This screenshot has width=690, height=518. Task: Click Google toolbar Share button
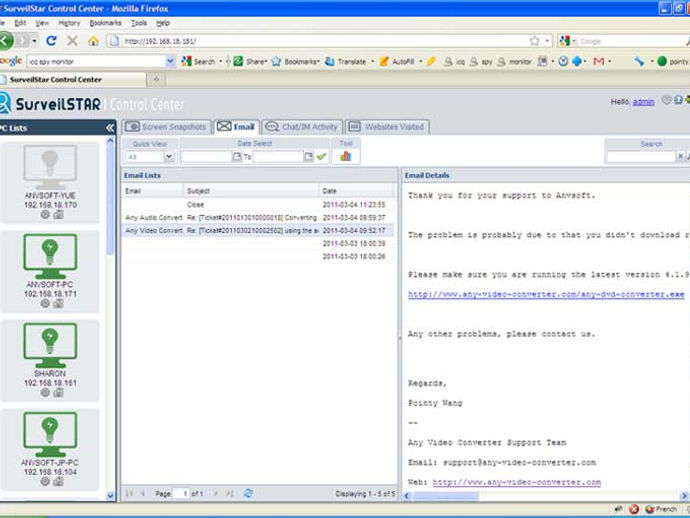(250, 62)
